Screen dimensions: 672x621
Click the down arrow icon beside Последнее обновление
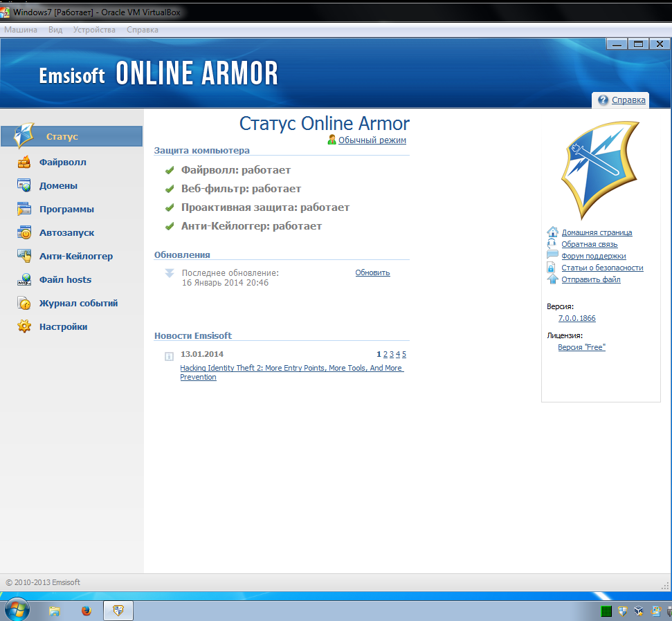point(170,273)
